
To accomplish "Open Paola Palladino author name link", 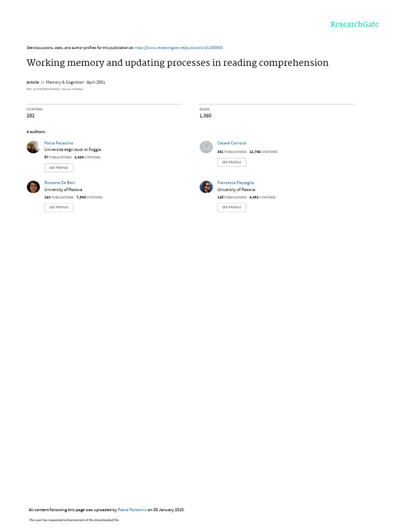I will point(59,143).
